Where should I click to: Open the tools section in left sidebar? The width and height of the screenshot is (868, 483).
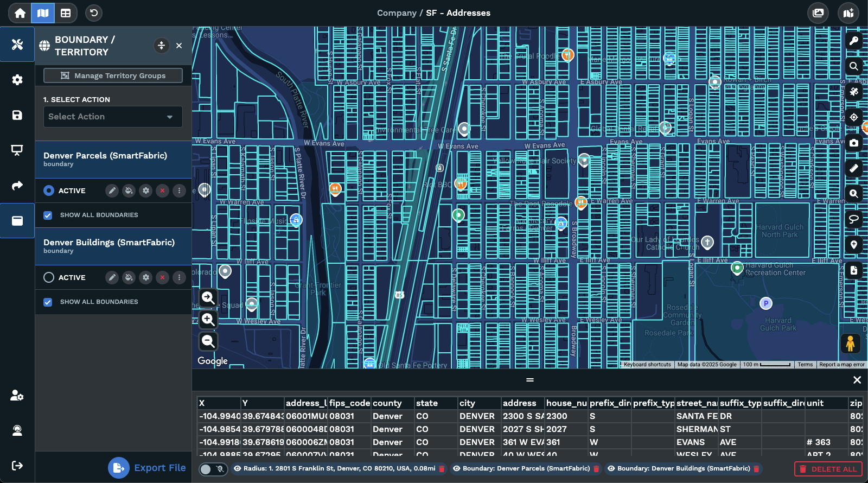(x=17, y=45)
